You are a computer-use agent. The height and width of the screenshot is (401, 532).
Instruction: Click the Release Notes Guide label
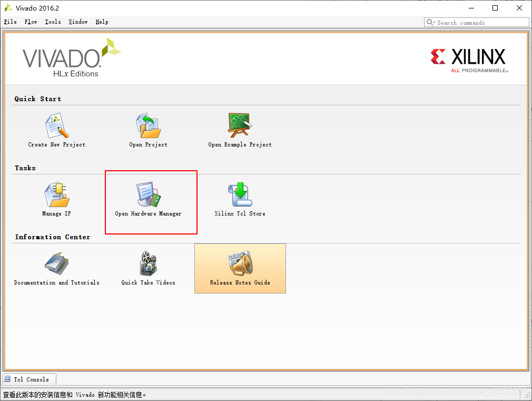[x=240, y=282]
